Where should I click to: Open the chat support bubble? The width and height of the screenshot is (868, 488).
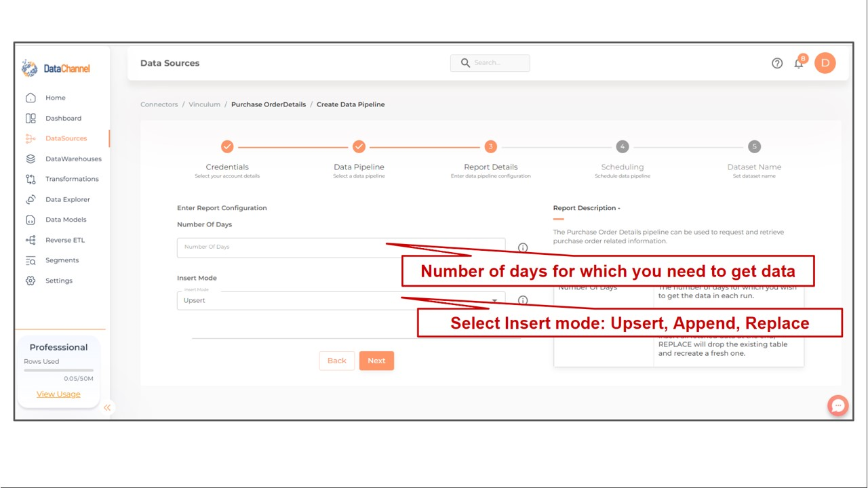tap(838, 405)
